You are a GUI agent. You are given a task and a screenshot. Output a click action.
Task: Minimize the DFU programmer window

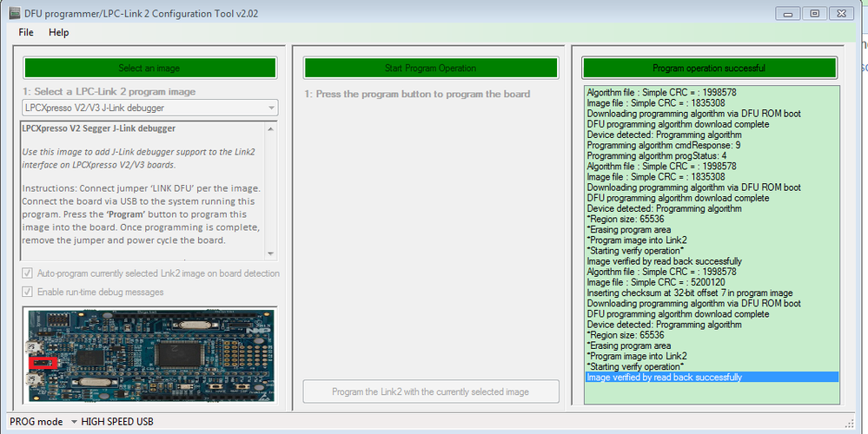788,13
